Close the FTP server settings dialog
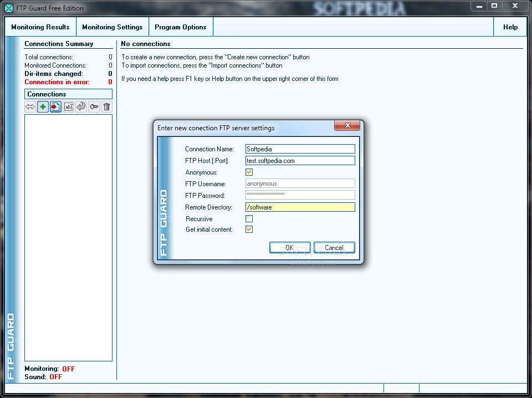The height and width of the screenshot is (398, 532). click(347, 125)
